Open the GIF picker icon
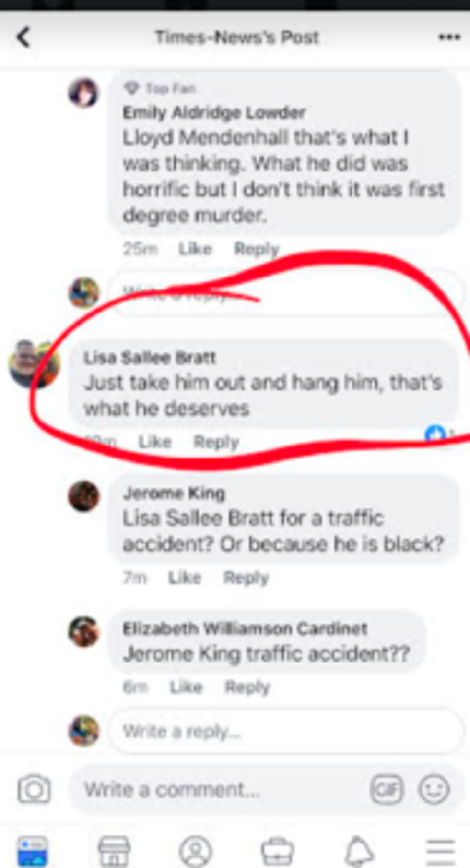470x868 pixels. tap(387, 789)
